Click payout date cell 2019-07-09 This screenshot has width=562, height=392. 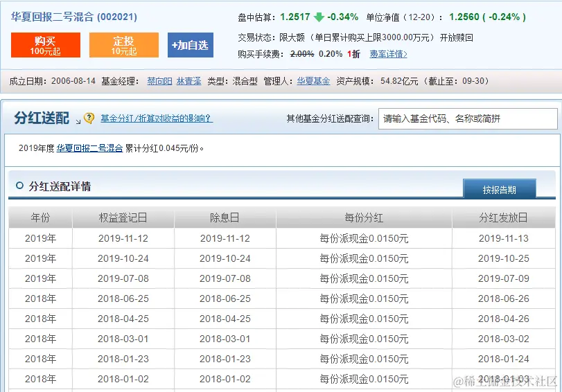(x=504, y=278)
